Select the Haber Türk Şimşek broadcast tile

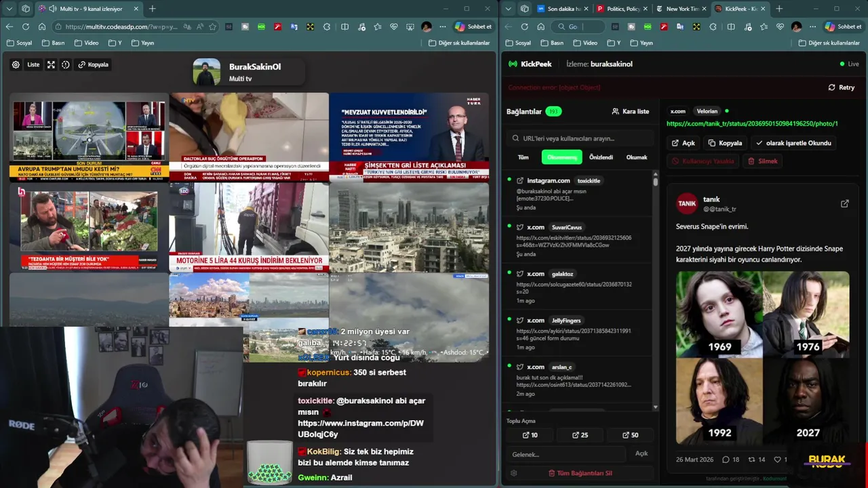[x=409, y=137]
